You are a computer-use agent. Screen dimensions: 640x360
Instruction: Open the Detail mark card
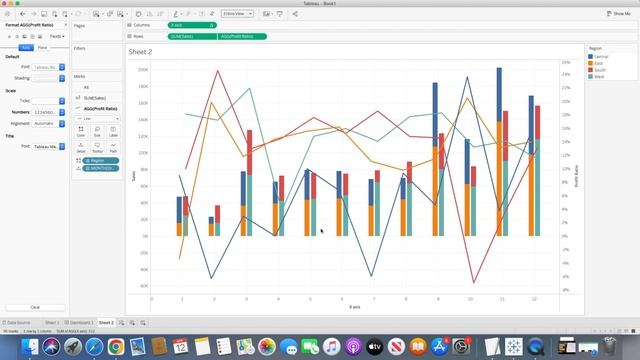click(x=81, y=148)
